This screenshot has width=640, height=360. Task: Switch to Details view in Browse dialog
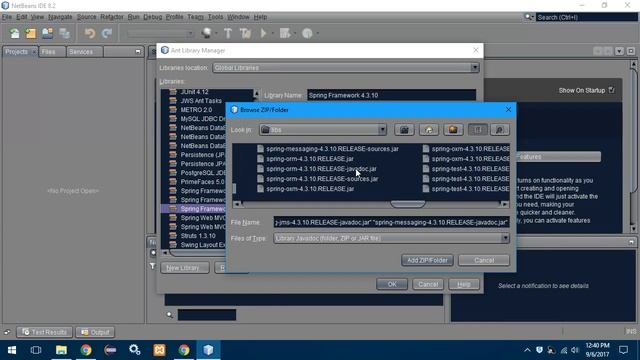pyautogui.click(x=500, y=130)
